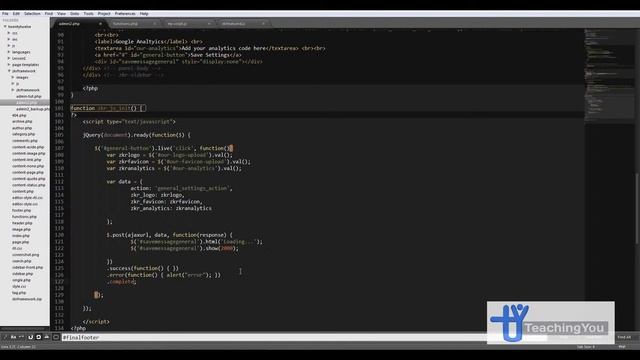Open content-aside.php in the sidebar
Screen dimensions: 640x360
pos(28,147)
